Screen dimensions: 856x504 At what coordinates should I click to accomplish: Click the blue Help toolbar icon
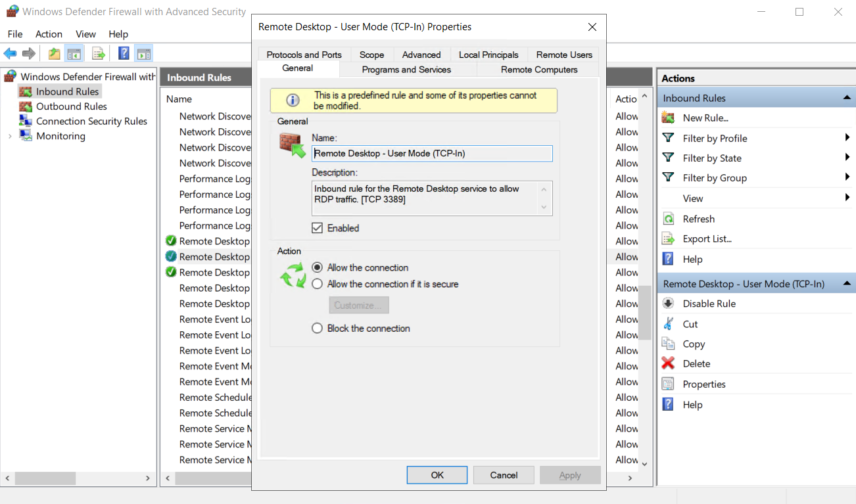point(124,54)
